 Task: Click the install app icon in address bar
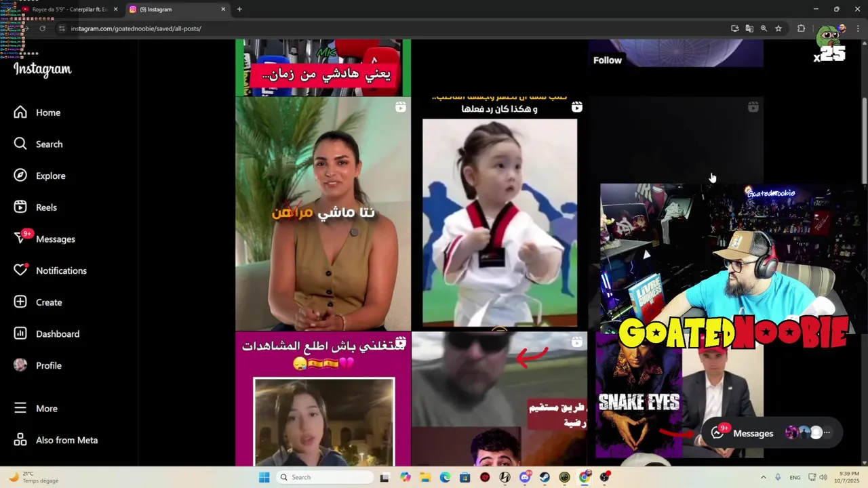pyautogui.click(x=734, y=28)
